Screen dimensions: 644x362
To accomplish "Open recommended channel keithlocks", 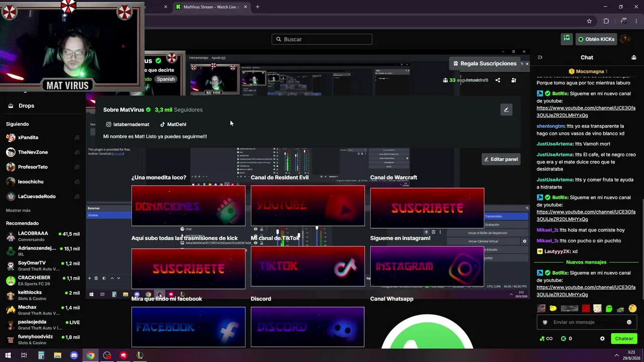I will point(43,295).
